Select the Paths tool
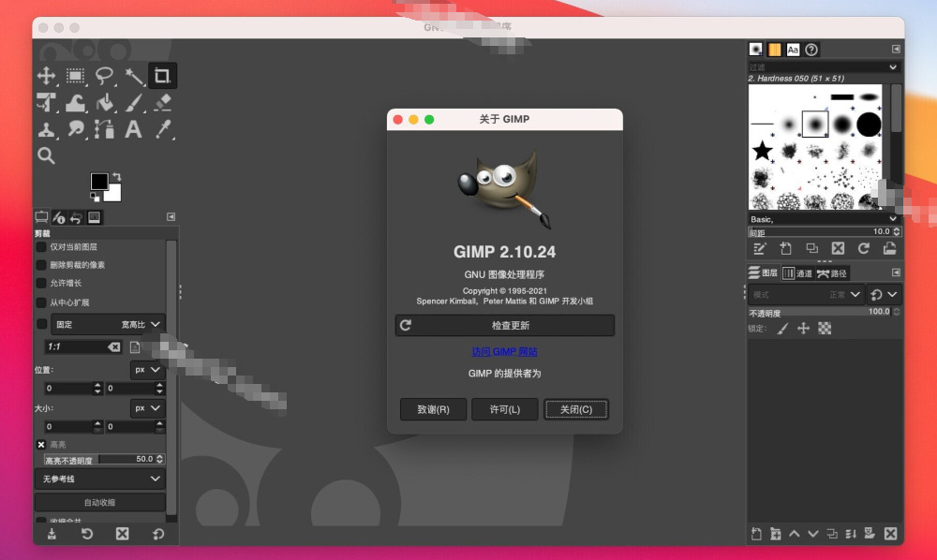The image size is (937, 560). 104,129
